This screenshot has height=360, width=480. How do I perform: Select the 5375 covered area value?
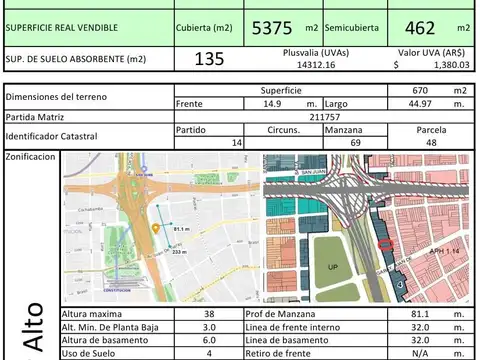click(272, 28)
